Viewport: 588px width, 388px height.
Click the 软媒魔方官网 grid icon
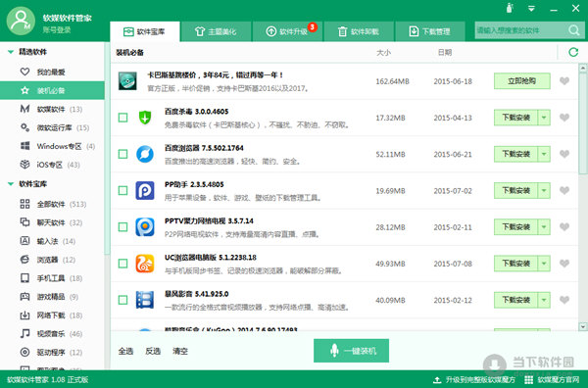pos(529,380)
